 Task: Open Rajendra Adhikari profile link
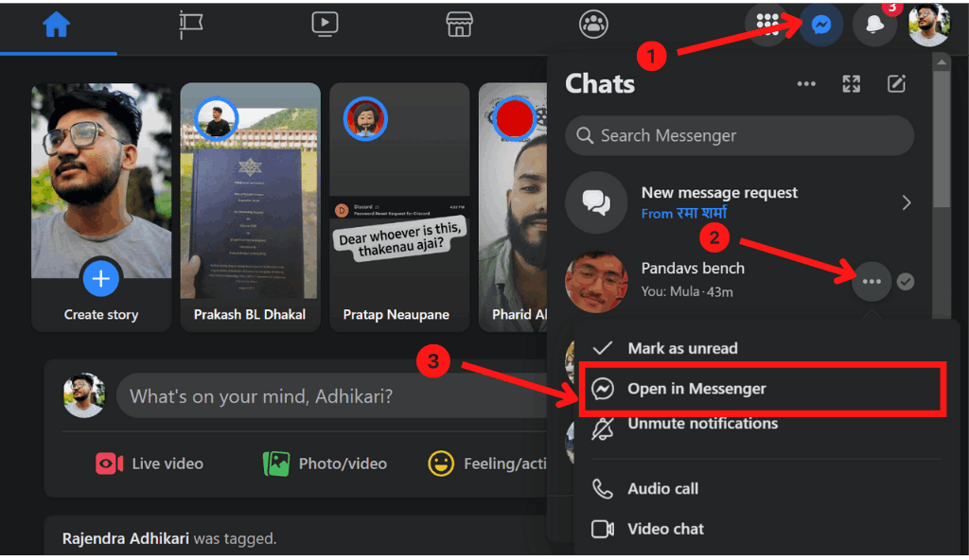pyautogui.click(x=126, y=538)
